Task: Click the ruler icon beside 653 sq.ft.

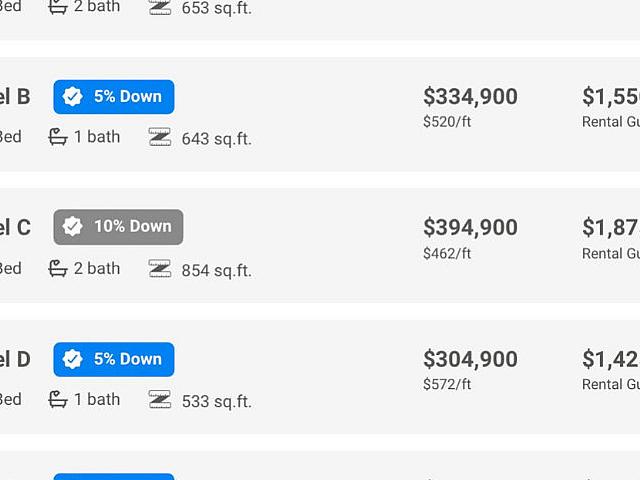Action: (x=160, y=7)
